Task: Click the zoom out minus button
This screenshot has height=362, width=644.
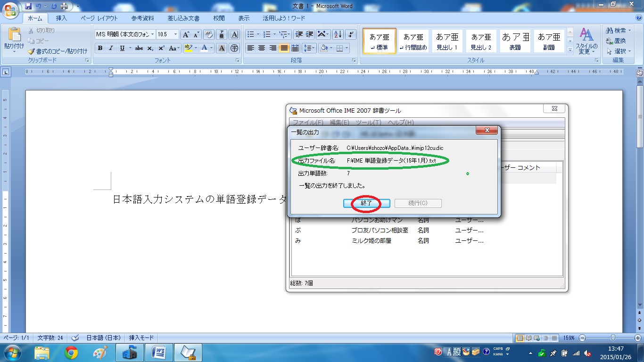Action: point(582,338)
